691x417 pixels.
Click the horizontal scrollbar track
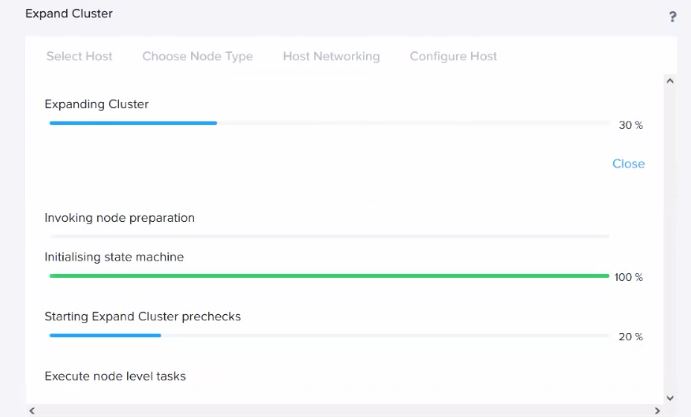(345, 409)
